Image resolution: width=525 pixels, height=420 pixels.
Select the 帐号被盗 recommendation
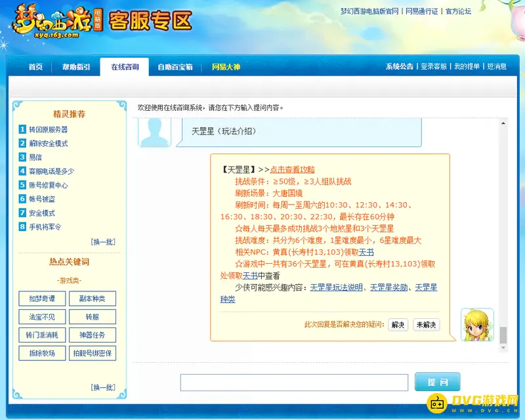click(42, 199)
